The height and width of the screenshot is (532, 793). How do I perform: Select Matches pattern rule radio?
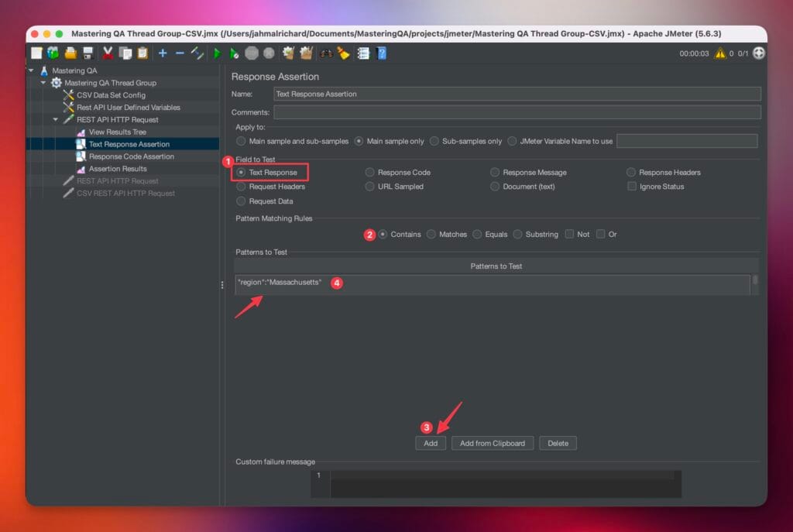point(431,234)
